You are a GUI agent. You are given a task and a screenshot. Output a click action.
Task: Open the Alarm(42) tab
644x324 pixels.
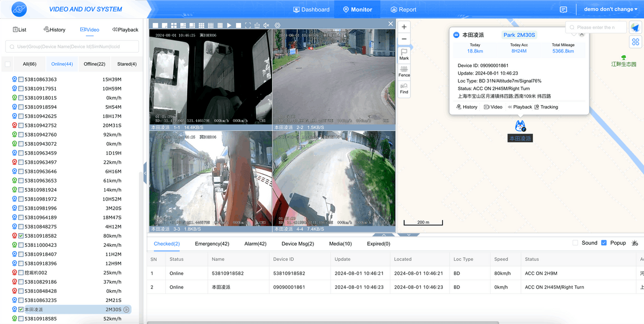(x=255, y=244)
